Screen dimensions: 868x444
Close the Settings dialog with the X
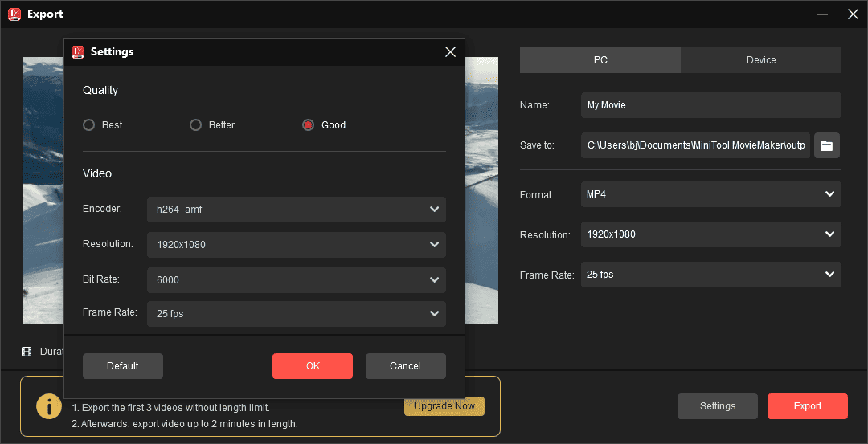451,52
